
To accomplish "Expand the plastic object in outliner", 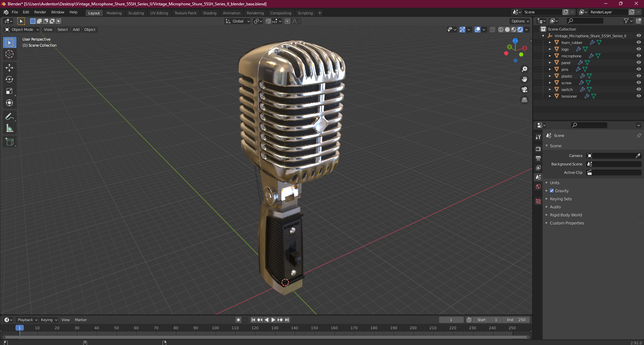I will [550, 76].
